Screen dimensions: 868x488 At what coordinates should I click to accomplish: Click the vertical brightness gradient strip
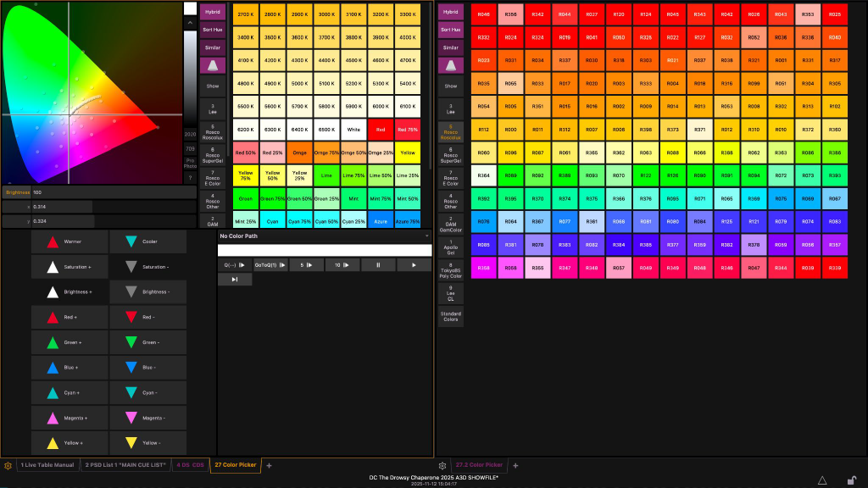click(x=190, y=79)
